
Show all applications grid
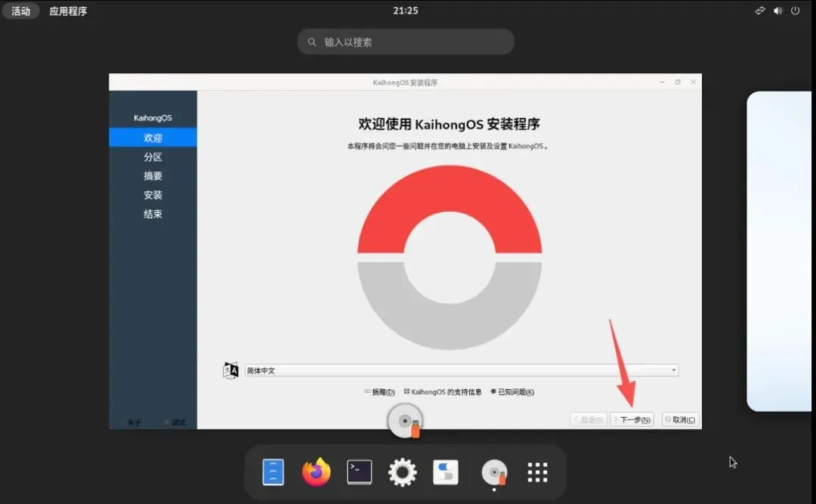pos(538,472)
